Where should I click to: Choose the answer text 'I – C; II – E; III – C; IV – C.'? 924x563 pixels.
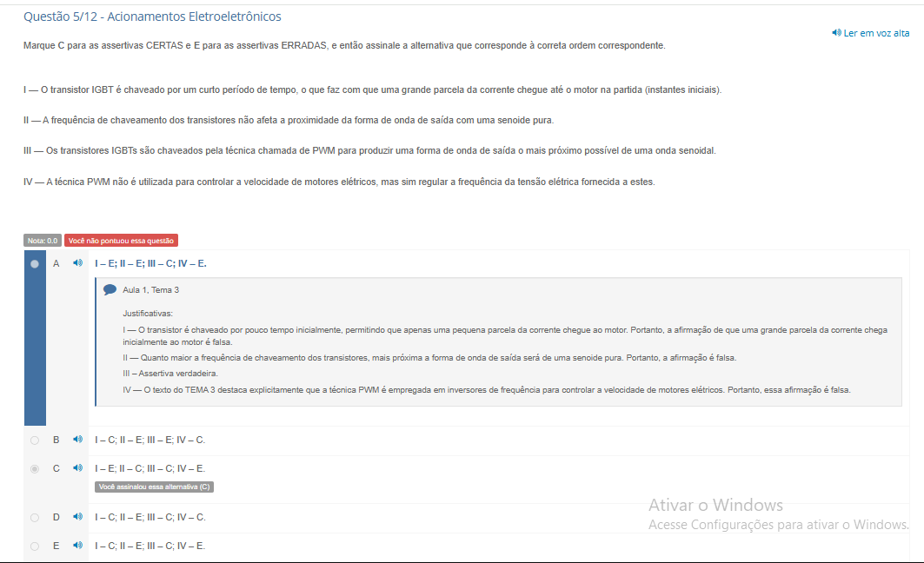coord(150,518)
